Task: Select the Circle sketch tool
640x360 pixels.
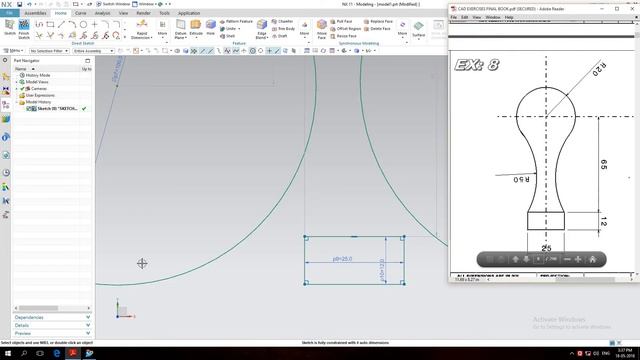Action: pyautogui.click(x=83, y=24)
